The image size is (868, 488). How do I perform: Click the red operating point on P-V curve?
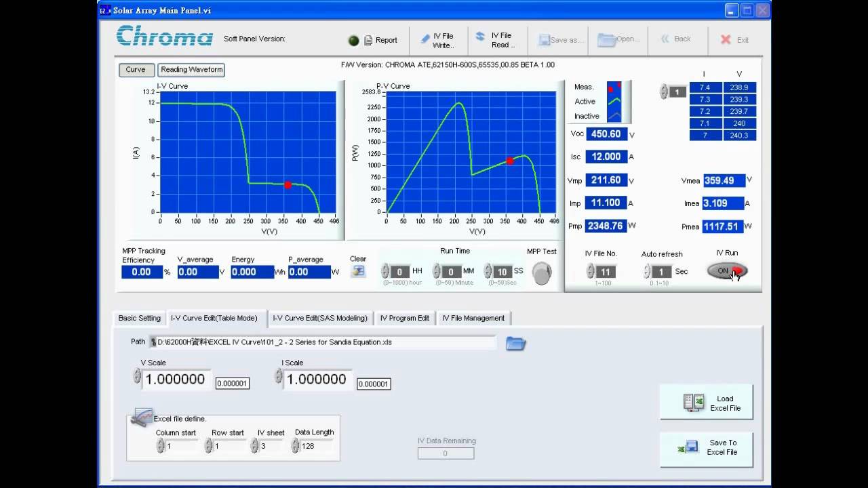(x=510, y=161)
